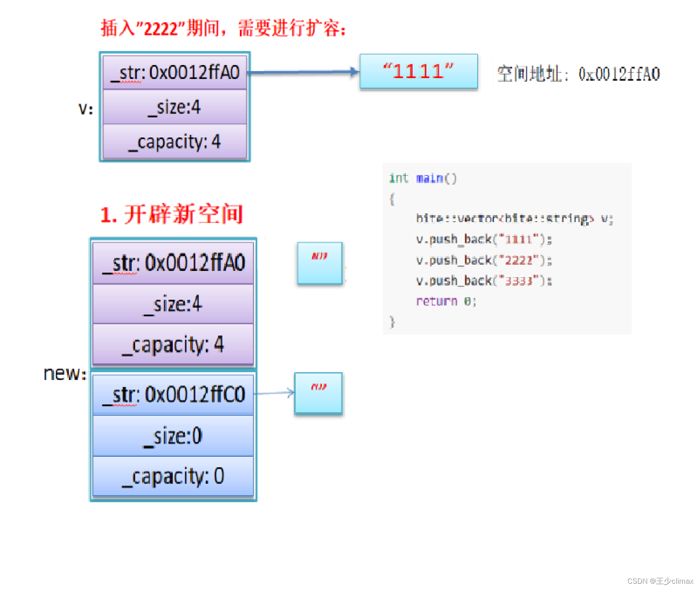
Task: Click the v.push_back("1111"); code line
Action: [x=484, y=239]
